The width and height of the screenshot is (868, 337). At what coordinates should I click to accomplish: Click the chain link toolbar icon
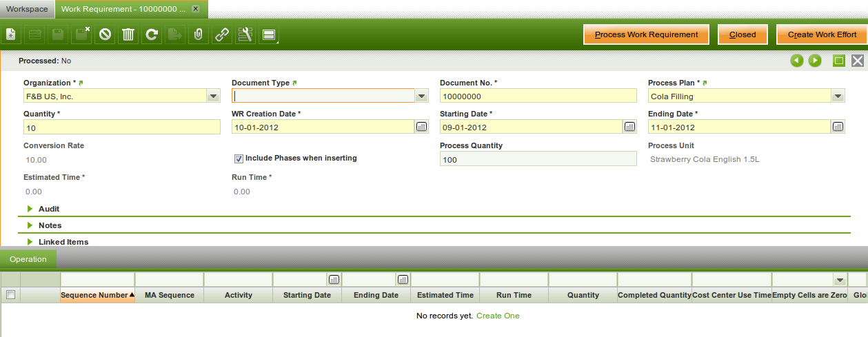pyautogui.click(x=221, y=34)
